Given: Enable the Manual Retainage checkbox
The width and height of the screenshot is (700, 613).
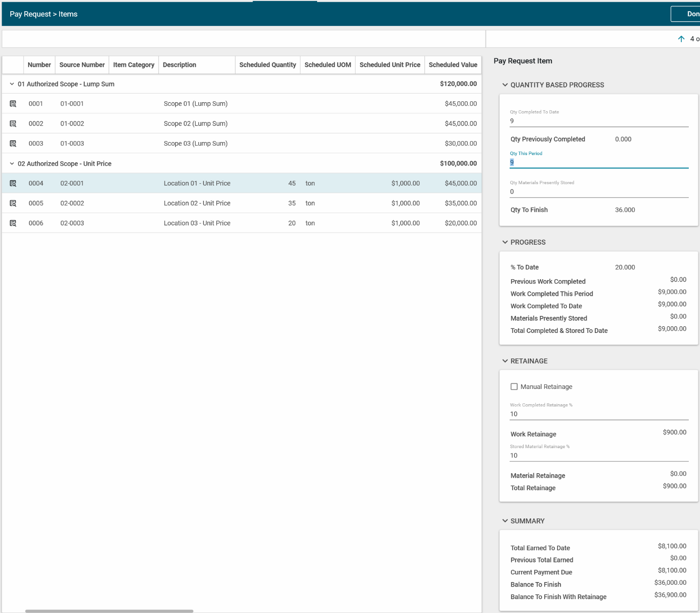Looking at the screenshot, I should (x=514, y=387).
